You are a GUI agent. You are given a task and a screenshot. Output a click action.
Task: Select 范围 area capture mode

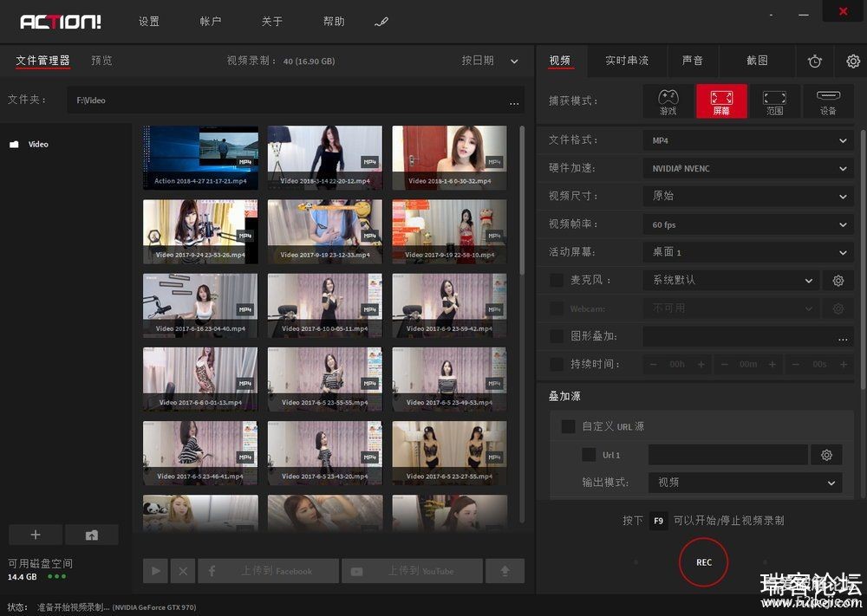click(x=774, y=101)
